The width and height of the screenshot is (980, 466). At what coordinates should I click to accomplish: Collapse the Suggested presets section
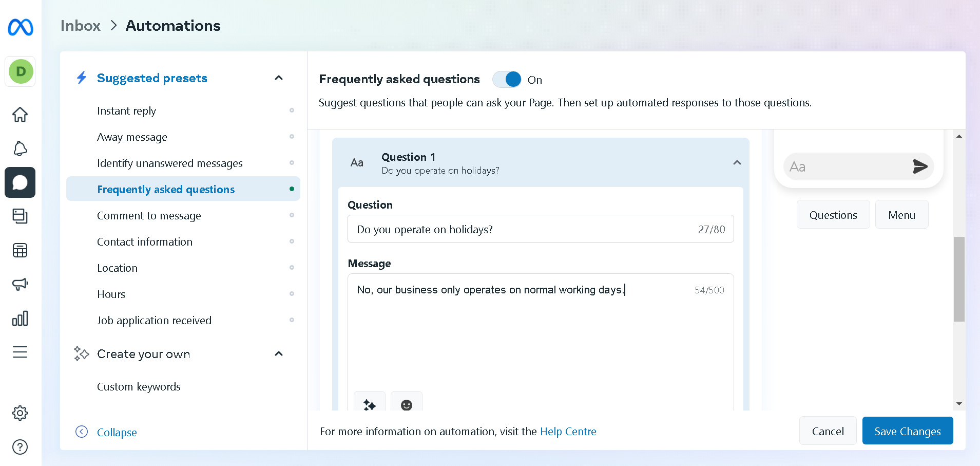279,78
